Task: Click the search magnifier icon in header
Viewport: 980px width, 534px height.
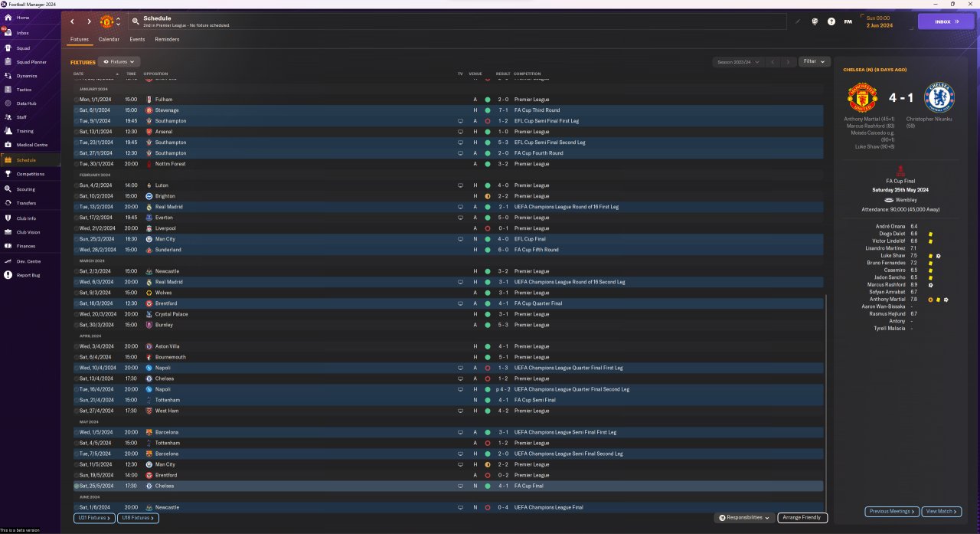Action: point(136,21)
